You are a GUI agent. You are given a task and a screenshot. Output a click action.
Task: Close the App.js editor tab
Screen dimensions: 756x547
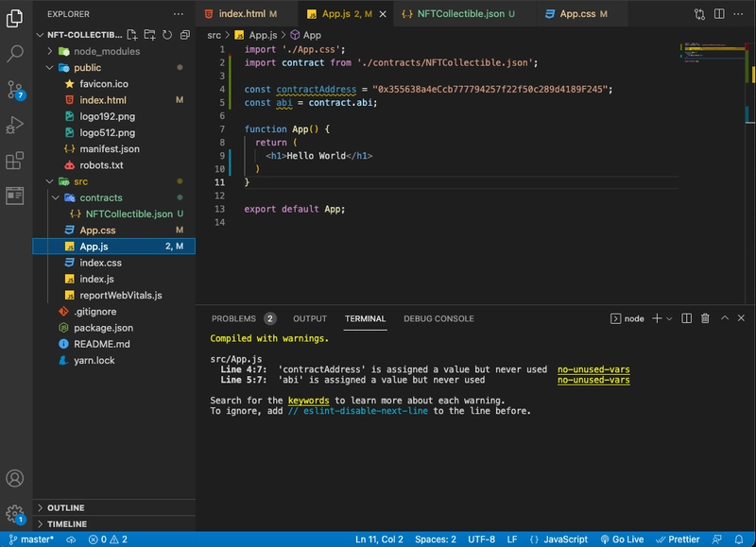coord(383,14)
